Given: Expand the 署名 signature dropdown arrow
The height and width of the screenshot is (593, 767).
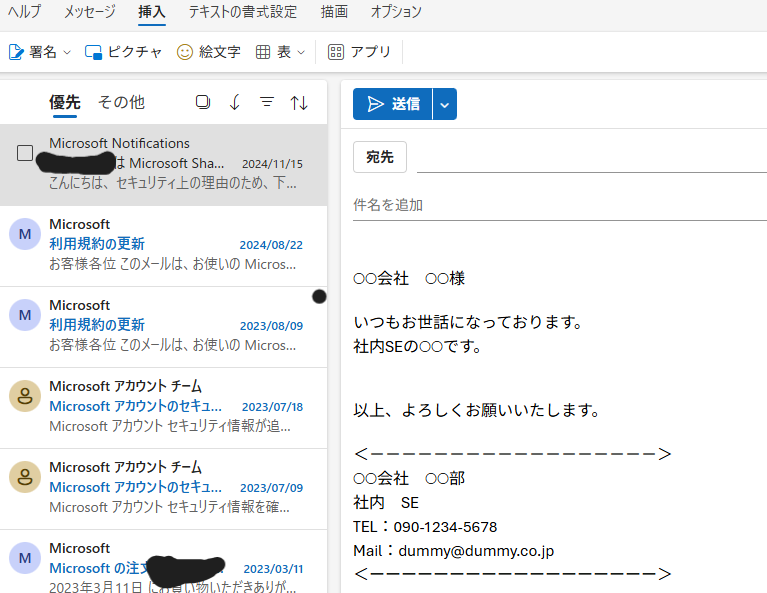Looking at the screenshot, I should (x=67, y=52).
